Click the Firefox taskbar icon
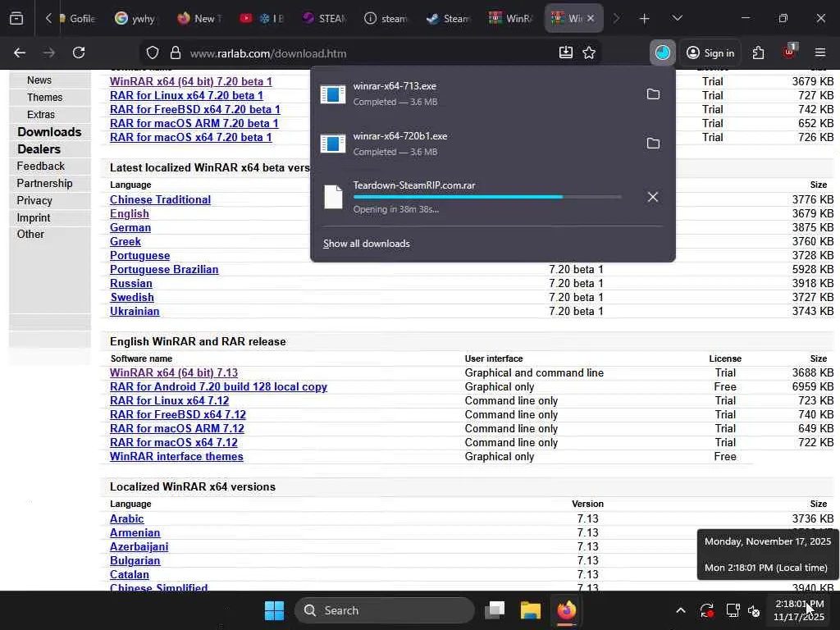The image size is (840, 630). point(566,610)
